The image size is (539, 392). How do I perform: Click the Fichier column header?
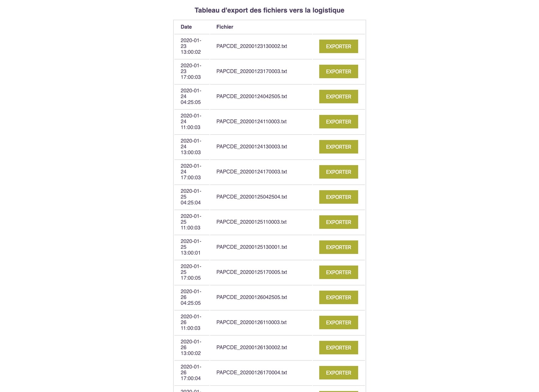tap(225, 27)
